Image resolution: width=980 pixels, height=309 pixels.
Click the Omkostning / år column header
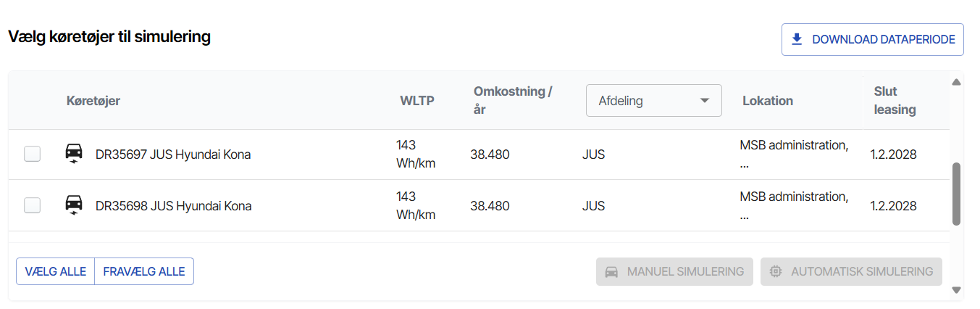point(513,101)
